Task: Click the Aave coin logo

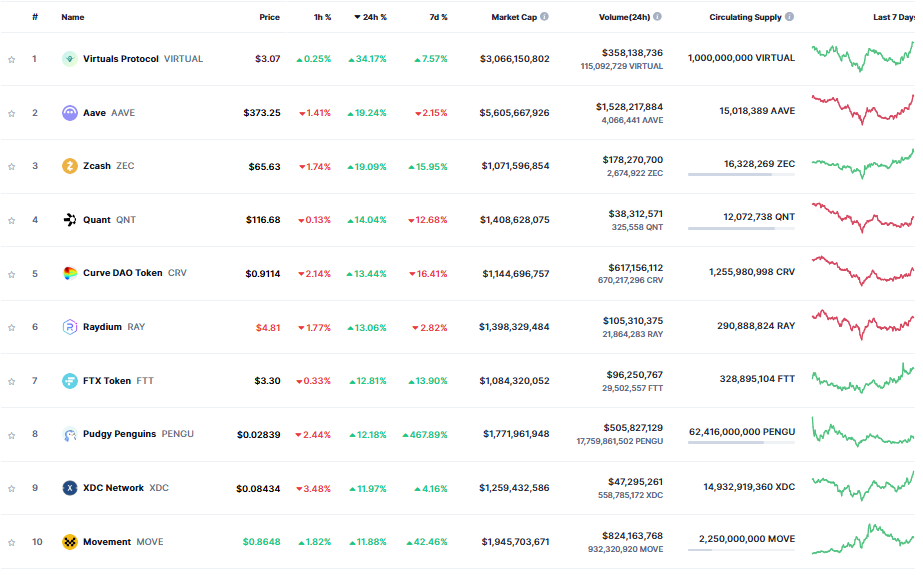Action: click(69, 113)
